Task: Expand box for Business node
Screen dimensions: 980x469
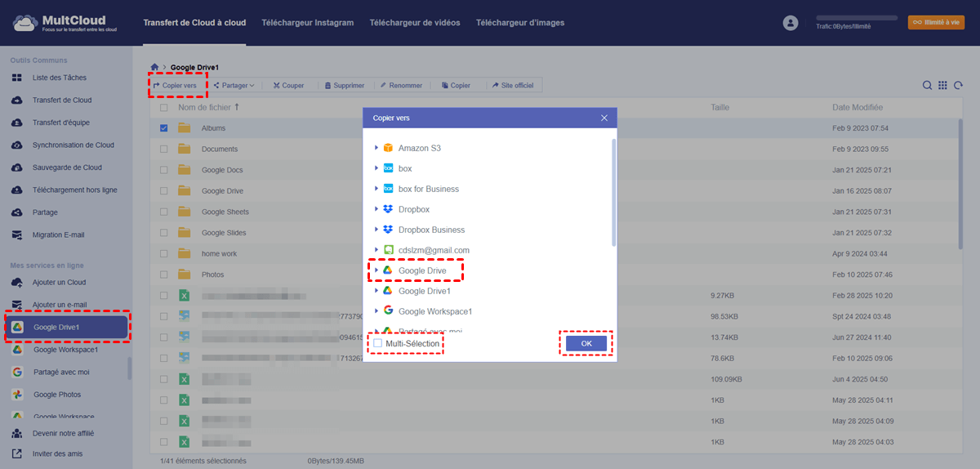Action: pyautogui.click(x=376, y=189)
